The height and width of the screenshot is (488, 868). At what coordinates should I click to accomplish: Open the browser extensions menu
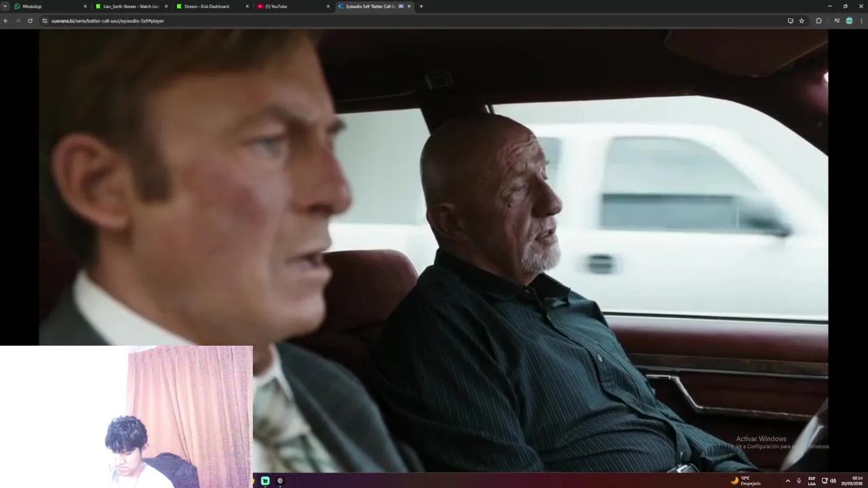pos(818,21)
